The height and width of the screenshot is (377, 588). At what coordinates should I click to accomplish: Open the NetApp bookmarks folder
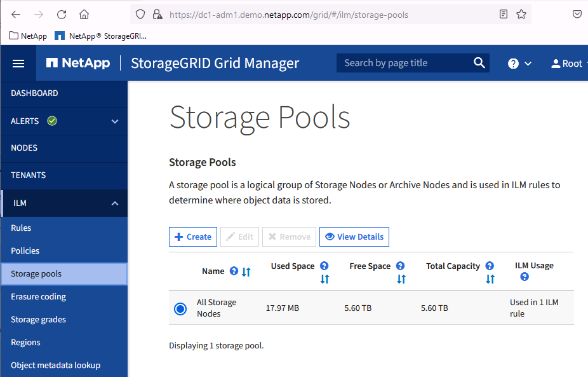pos(28,36)
